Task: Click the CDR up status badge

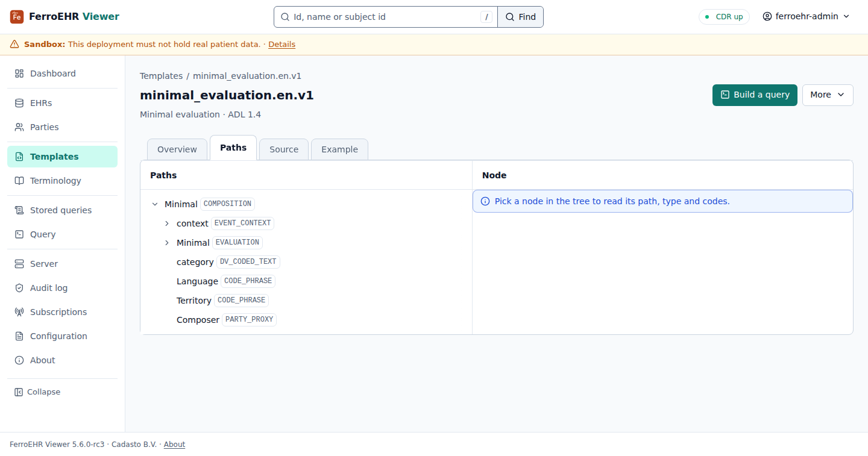Action: tap(724, 17)
